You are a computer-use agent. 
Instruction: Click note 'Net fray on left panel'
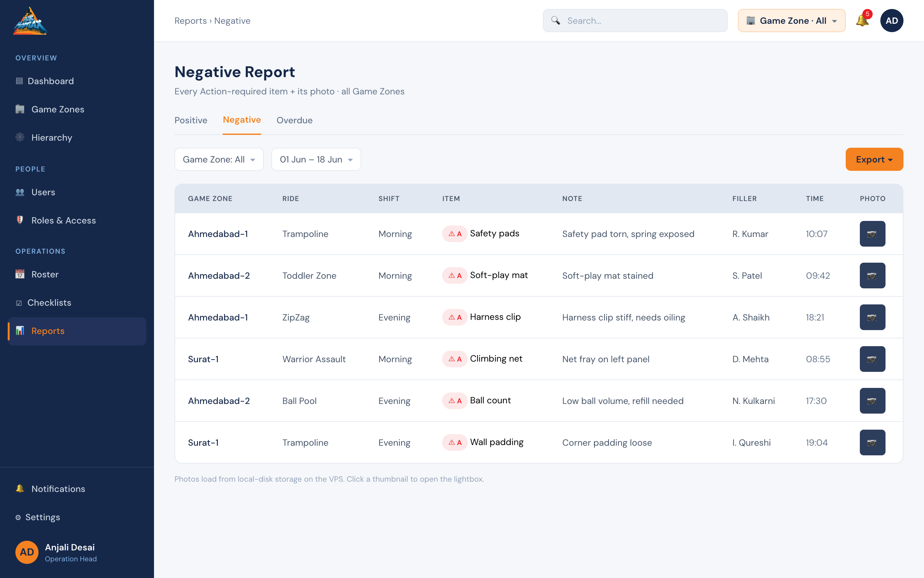coord(605,359)
